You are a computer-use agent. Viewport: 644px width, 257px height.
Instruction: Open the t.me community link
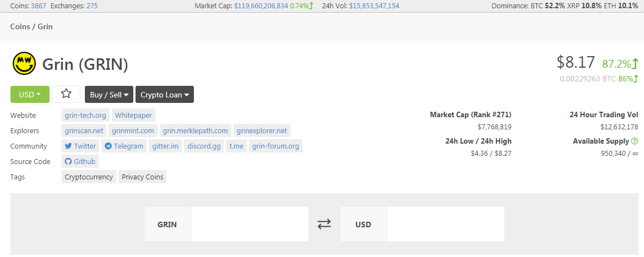tap(236, 146)
